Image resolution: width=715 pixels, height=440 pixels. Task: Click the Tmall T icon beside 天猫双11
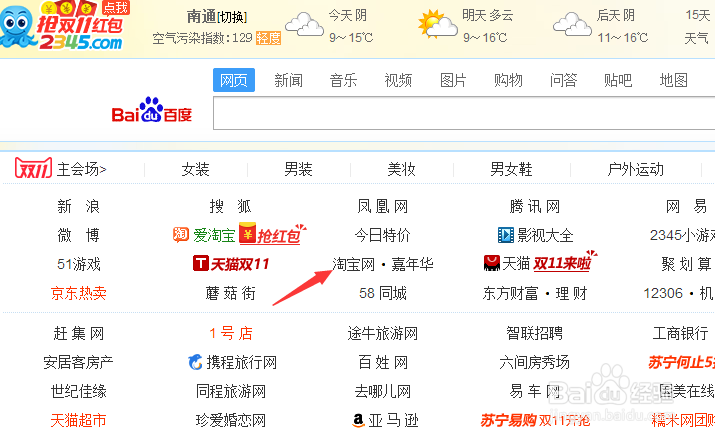coord(201,263)
